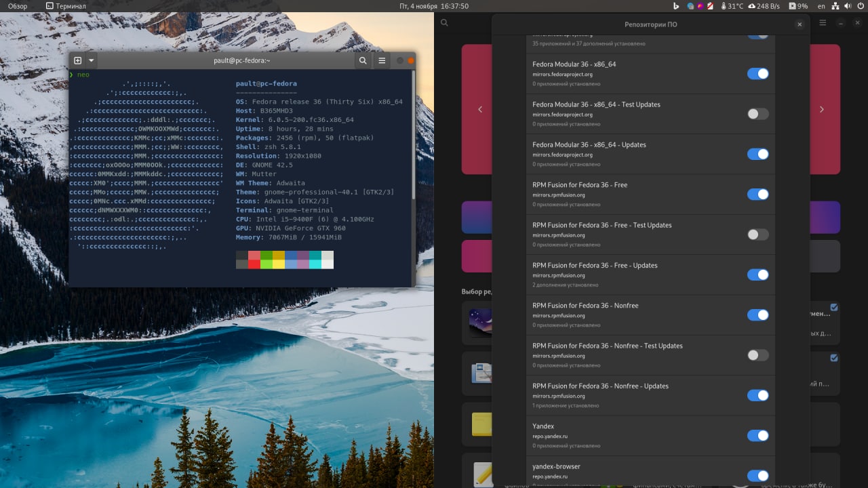Click the wired network icon in the top bar
The width and height of the screenshot is (868, 488).
835,6
